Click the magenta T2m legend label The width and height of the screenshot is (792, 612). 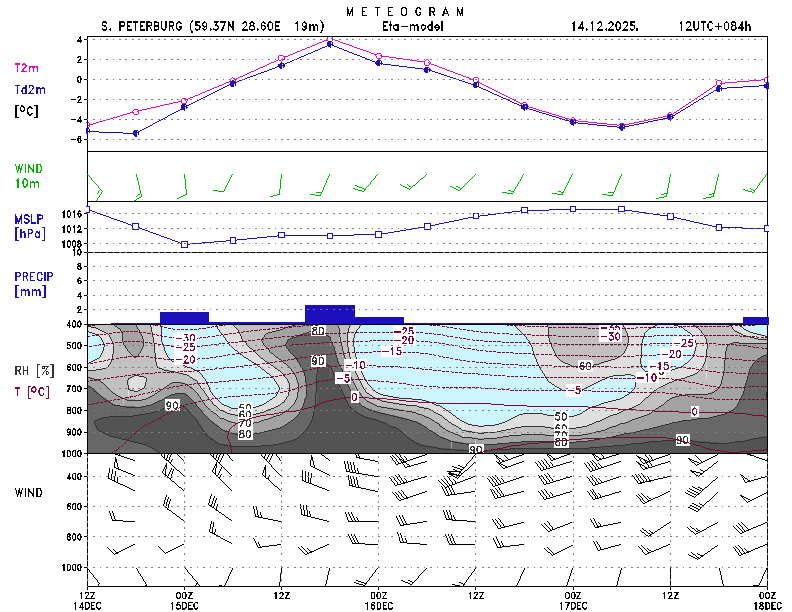point(25,68)
